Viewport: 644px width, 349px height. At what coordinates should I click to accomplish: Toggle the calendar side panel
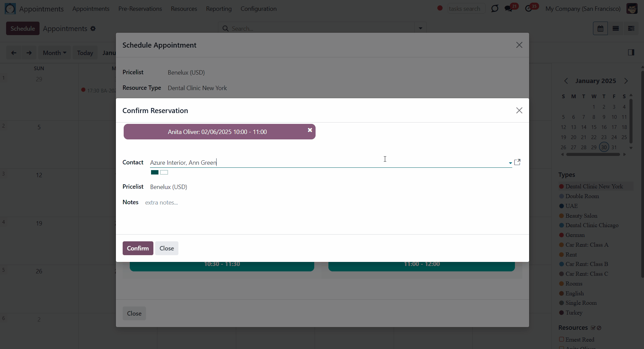631,52
